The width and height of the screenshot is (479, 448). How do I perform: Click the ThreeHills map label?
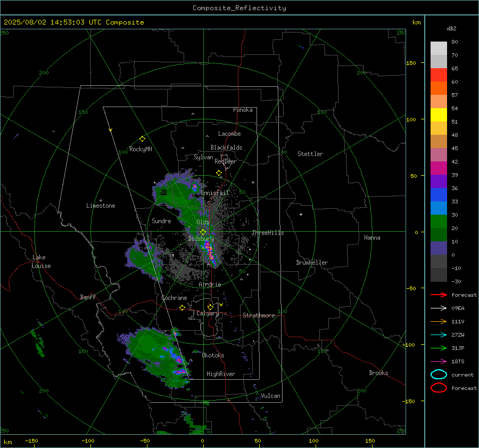click(x=268, y=233)
